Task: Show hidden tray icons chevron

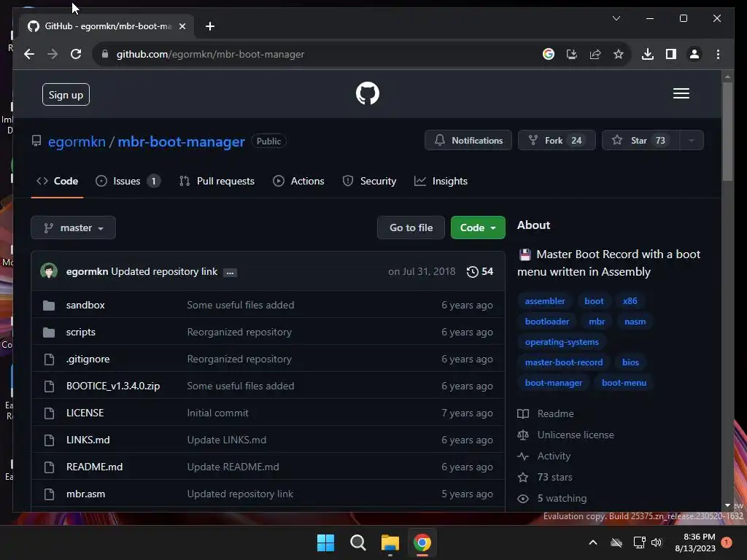Action: 592,542
